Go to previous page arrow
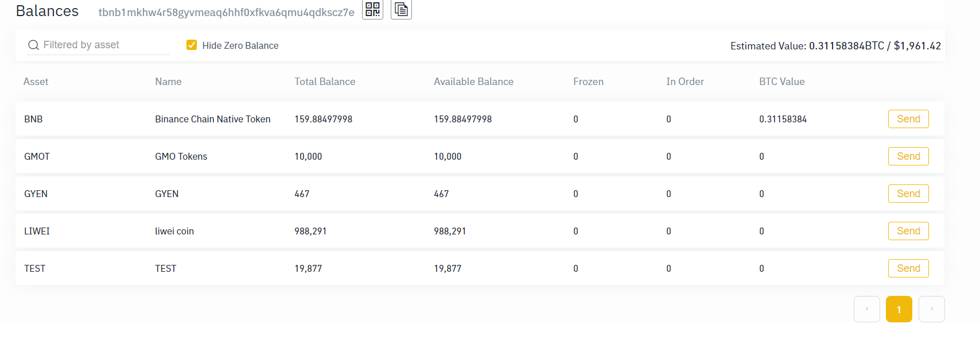This screenshot has width=980, height=339. 866,309
